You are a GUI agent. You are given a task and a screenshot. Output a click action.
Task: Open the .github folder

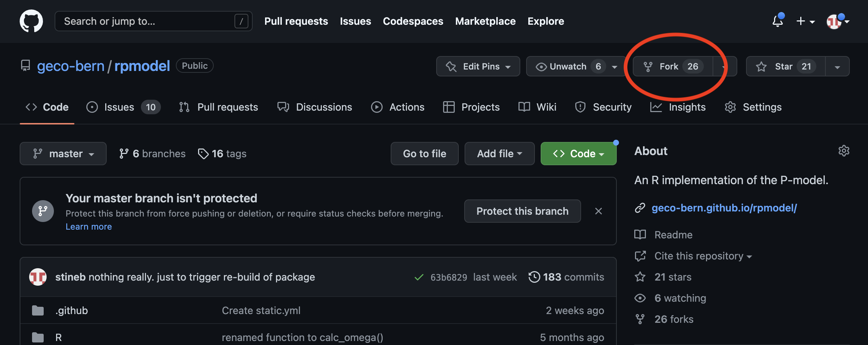pos(72,310)
